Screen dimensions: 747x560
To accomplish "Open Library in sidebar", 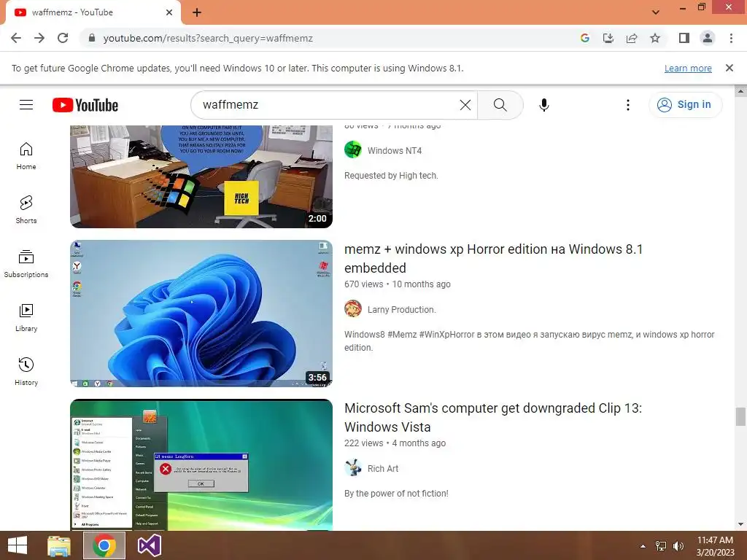I will click(26, 318).
